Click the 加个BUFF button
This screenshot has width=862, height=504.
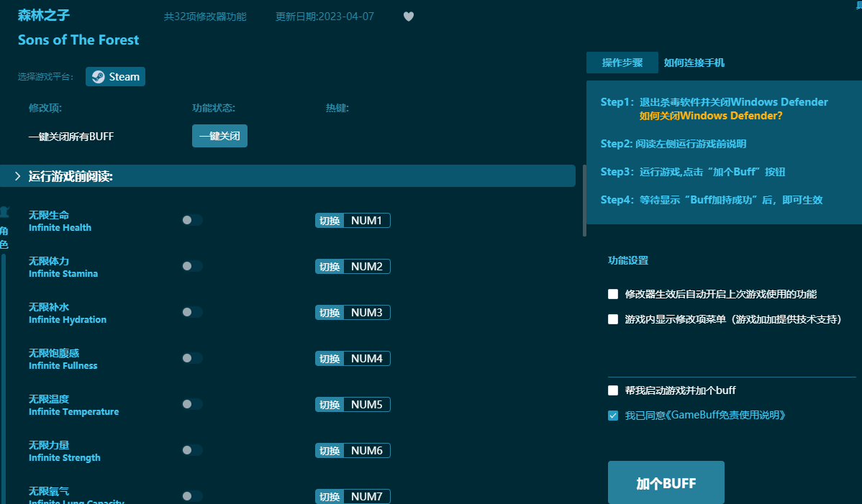[x=666, y=483]
